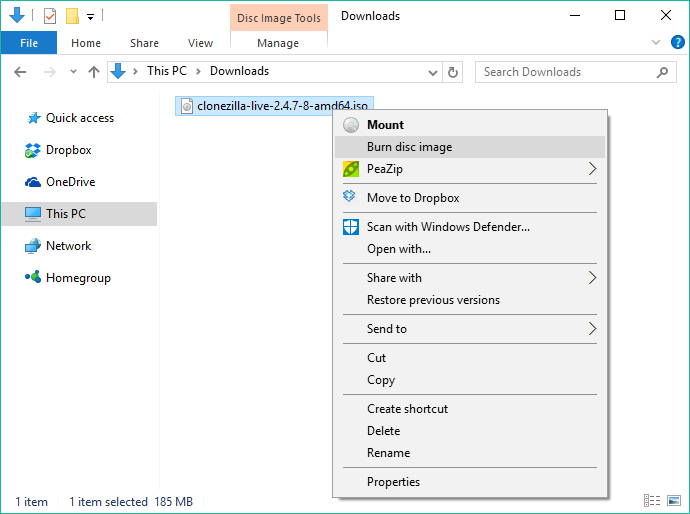
Task: Click the OneDrive cloud icon in sidebar
Action: 32,182
